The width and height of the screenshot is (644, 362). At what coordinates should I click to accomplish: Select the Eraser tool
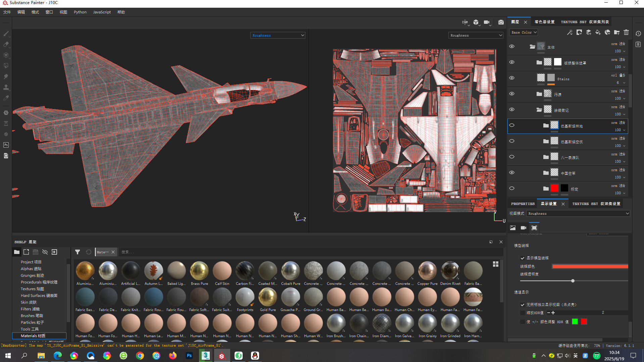(6, 44)
